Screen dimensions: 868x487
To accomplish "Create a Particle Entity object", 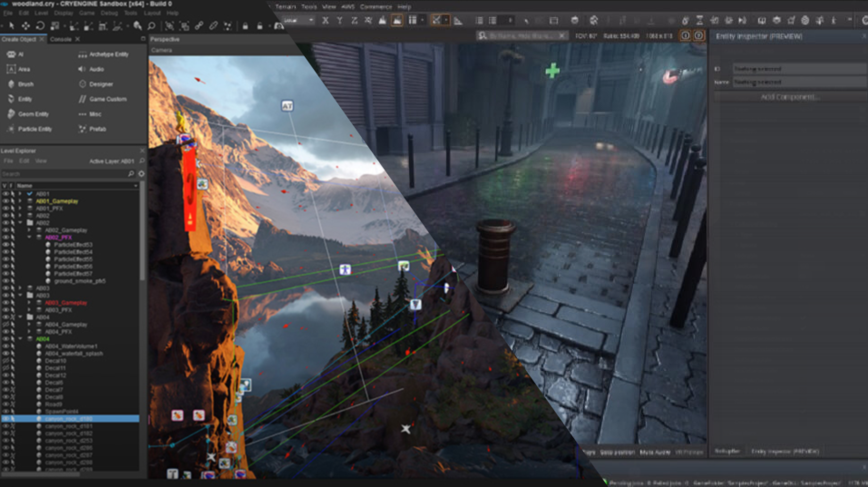I will [x=29, y=129].
